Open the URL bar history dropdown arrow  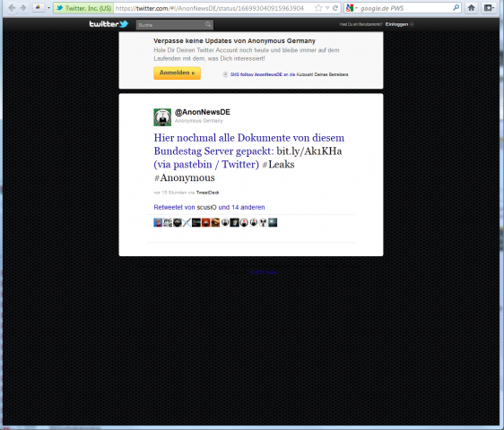[327, 8]
